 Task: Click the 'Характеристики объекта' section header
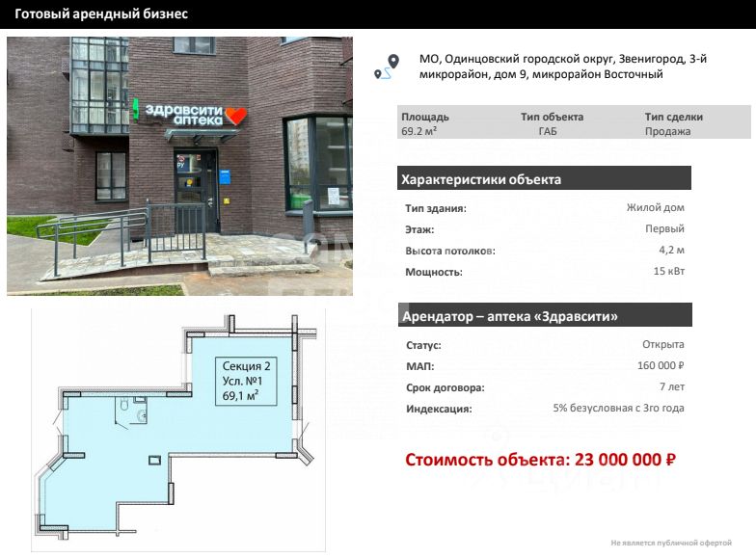[x=544, y=179]
